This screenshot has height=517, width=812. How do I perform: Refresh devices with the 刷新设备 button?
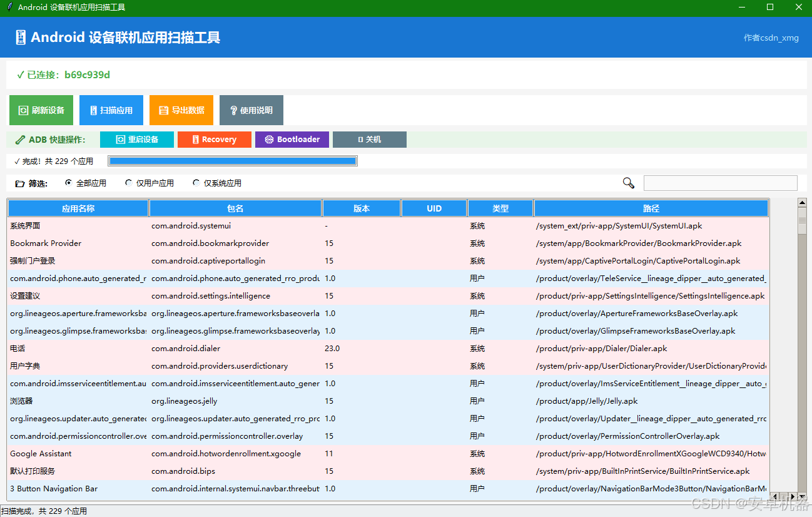coord(41,110)
